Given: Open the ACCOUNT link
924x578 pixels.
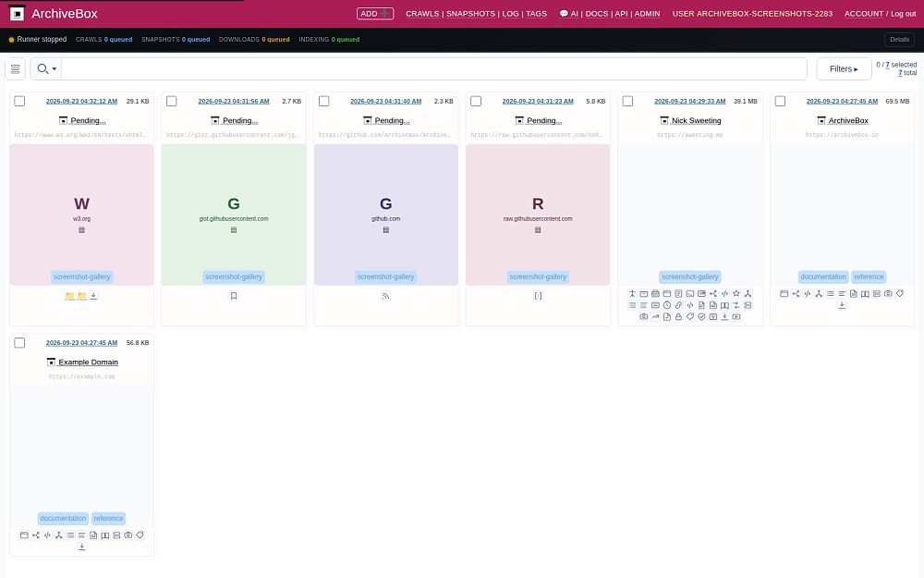Looking at the screenshot, I should point(863,14).
